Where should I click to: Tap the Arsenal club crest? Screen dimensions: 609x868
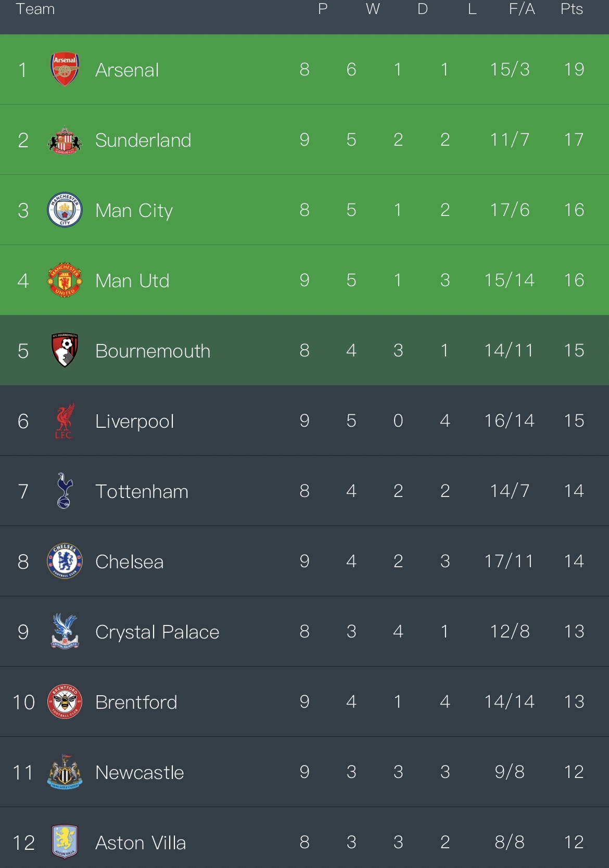(65, 69)
